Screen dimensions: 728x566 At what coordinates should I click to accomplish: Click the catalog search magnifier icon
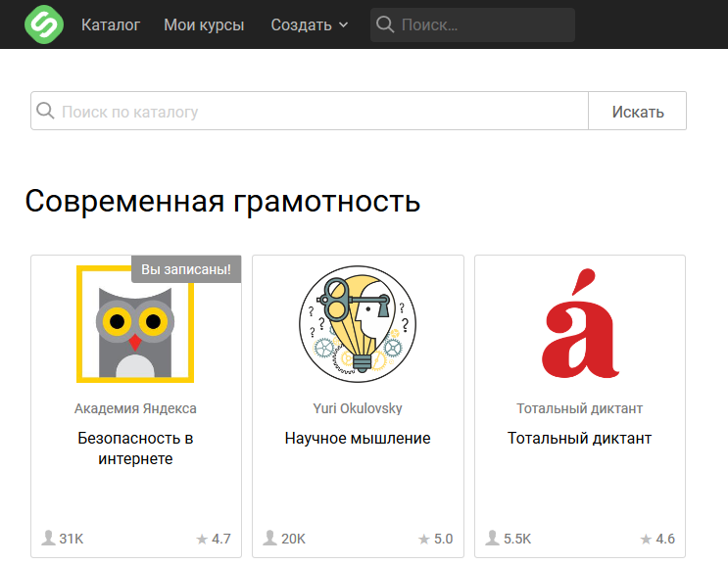(x=45, y=111)
